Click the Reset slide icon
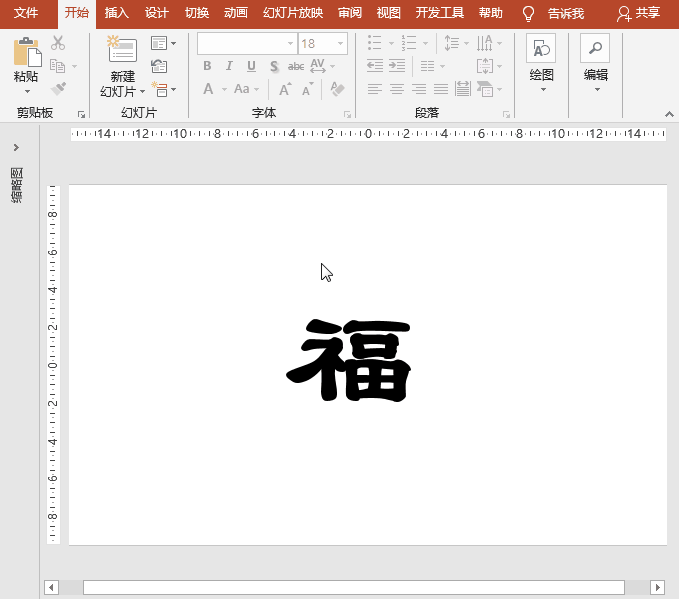The height and width of the screenshot is (599, 679). tap(159, 66)
